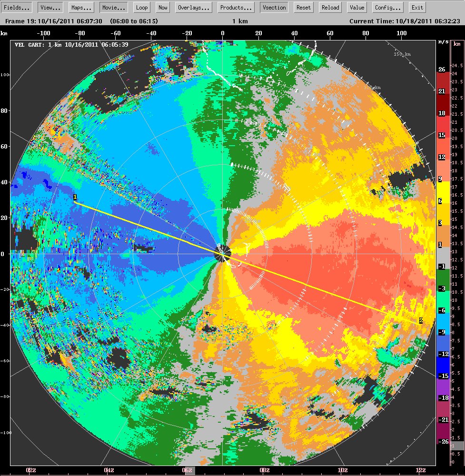Screen dimensions: 465x476
Task: Jump to Now frame
Action: pos(163,8)
